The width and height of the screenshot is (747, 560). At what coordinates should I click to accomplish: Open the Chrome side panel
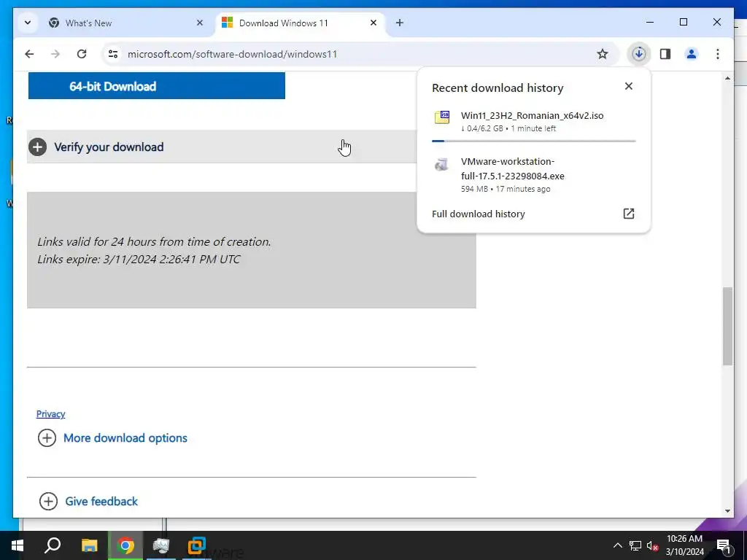coord(665,54)
